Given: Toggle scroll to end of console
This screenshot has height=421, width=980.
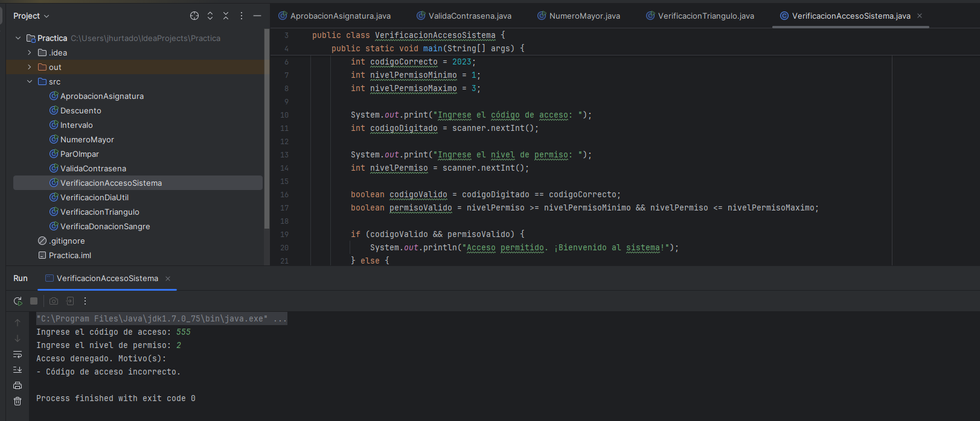Looking at the screenshot, I should 18,370.
